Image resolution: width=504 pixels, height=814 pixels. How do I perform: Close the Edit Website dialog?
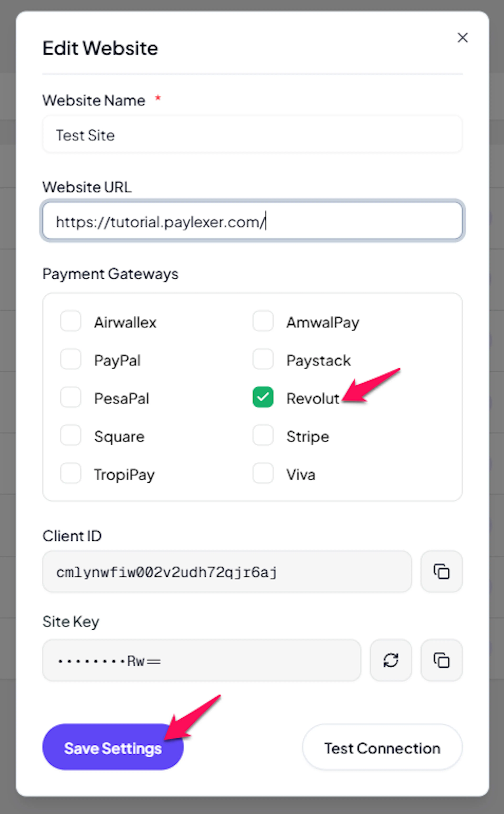pos(462,38)
